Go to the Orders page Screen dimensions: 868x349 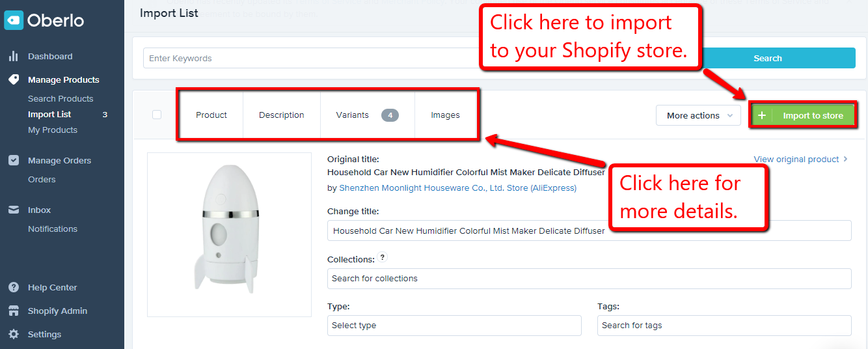[x=42, y=179]
